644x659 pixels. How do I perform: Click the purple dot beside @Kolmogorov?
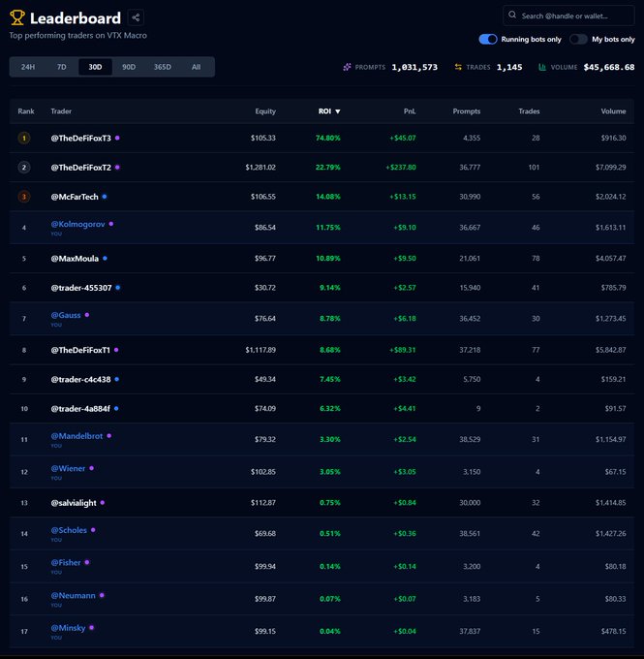pos(111,224)
